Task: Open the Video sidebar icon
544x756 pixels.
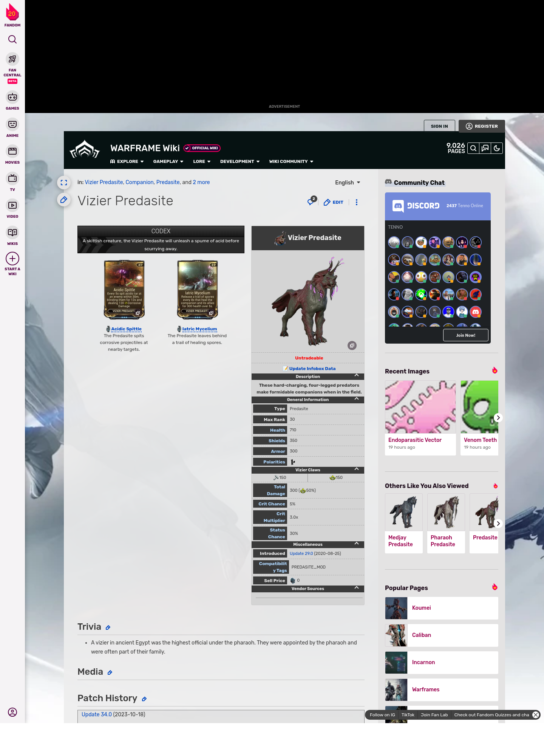Action: pyautogui.click(x=12, y=205)
